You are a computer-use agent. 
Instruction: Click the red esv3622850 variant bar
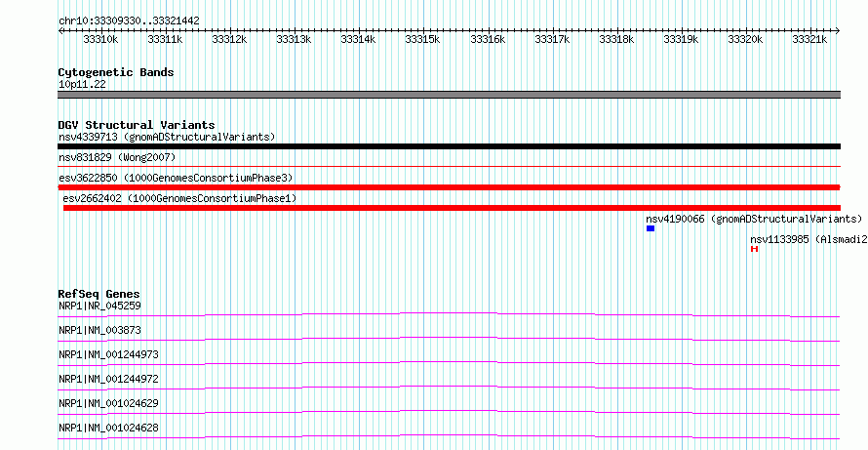(x=449, y=187)
